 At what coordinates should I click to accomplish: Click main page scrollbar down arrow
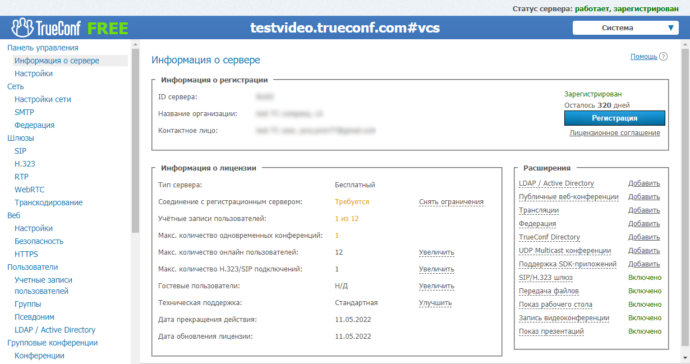coord(686,358)
